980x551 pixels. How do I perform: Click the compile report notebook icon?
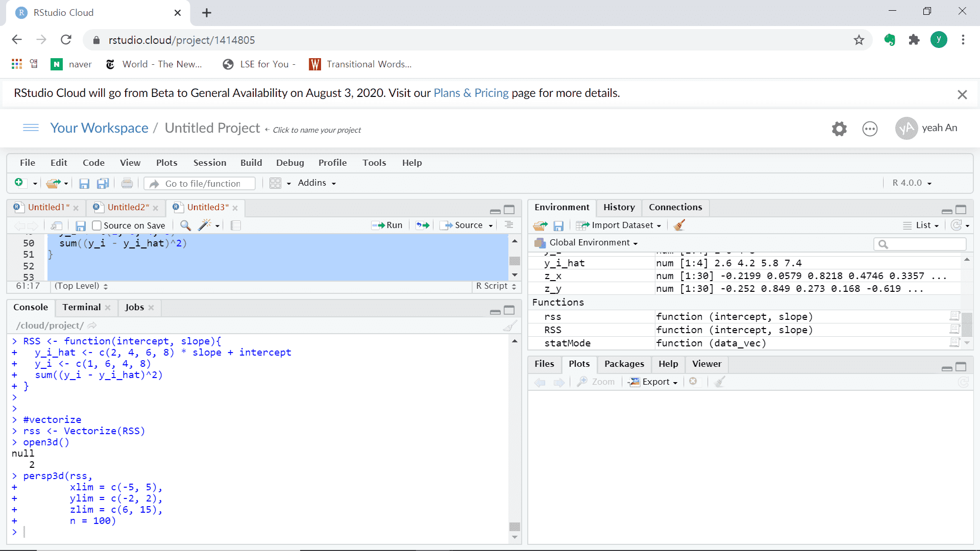click(235, 225)
